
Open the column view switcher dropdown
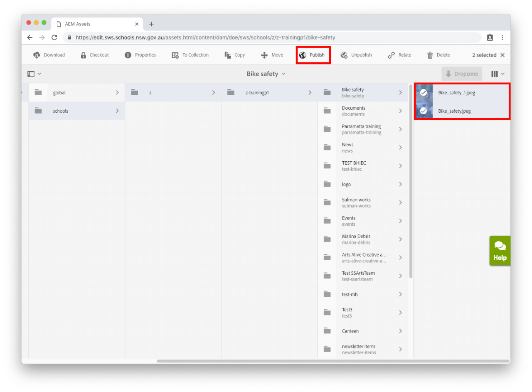click(498, 74)
